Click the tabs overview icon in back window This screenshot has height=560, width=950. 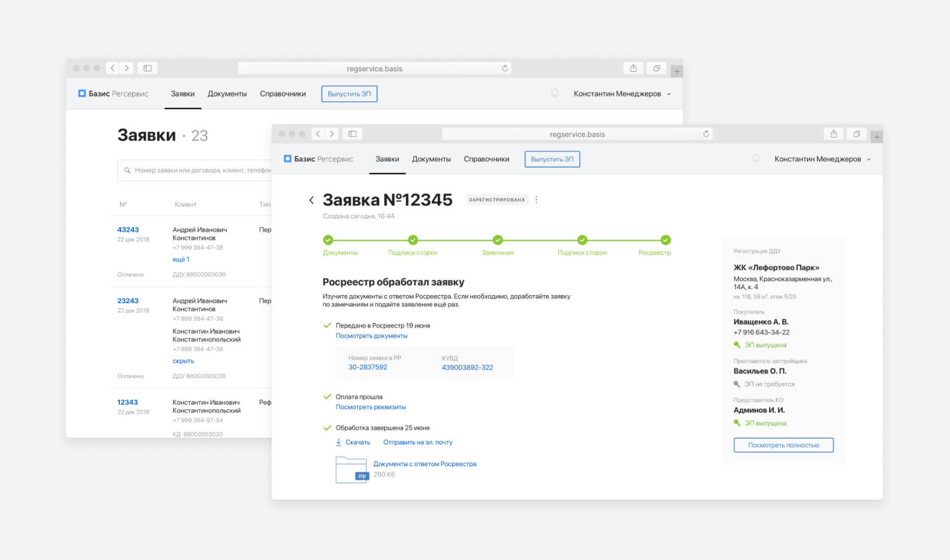click(656, 68)
